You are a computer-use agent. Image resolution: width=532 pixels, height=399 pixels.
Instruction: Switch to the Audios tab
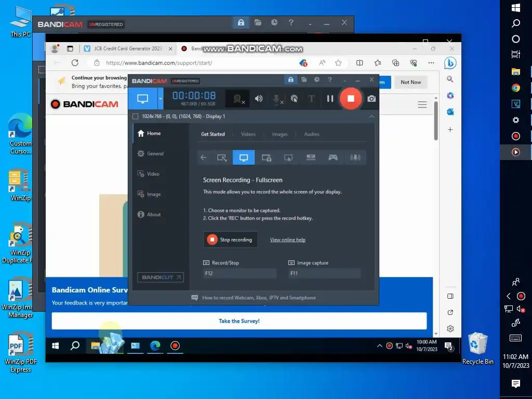click(312, 134)
